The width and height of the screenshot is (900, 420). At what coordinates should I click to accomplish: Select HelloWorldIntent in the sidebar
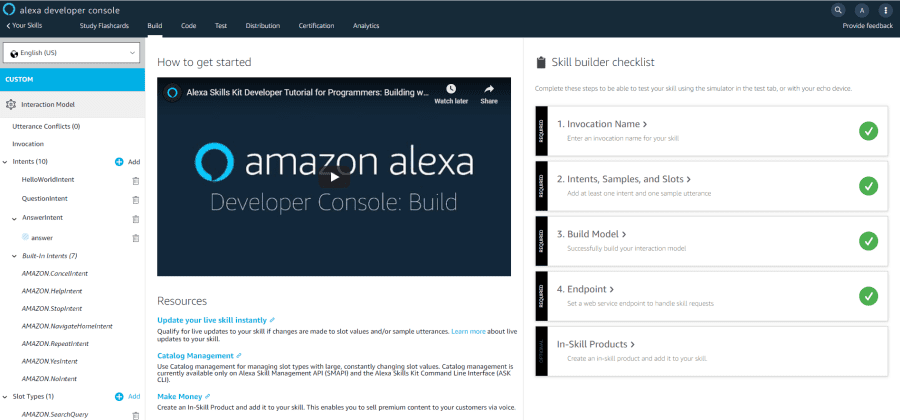[x=48, y=180]
